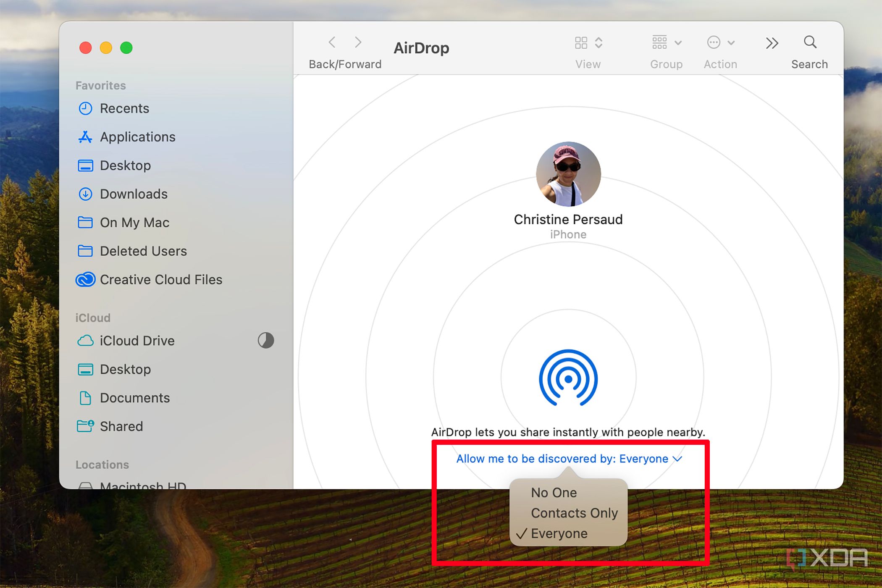882x588 pixels.
Task: Go forward with the right arrow
Action: coord(358,42)
